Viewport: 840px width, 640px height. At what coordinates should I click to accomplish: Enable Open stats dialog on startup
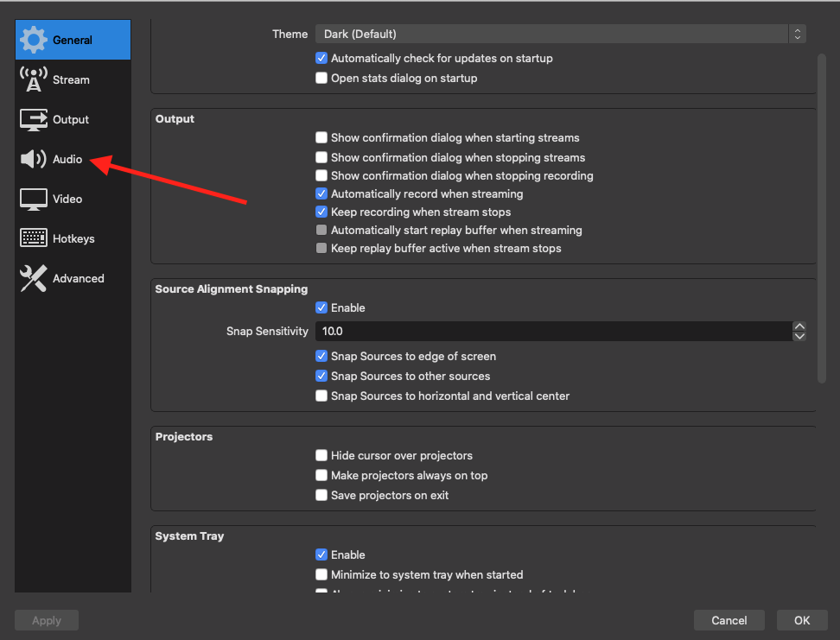321,79
